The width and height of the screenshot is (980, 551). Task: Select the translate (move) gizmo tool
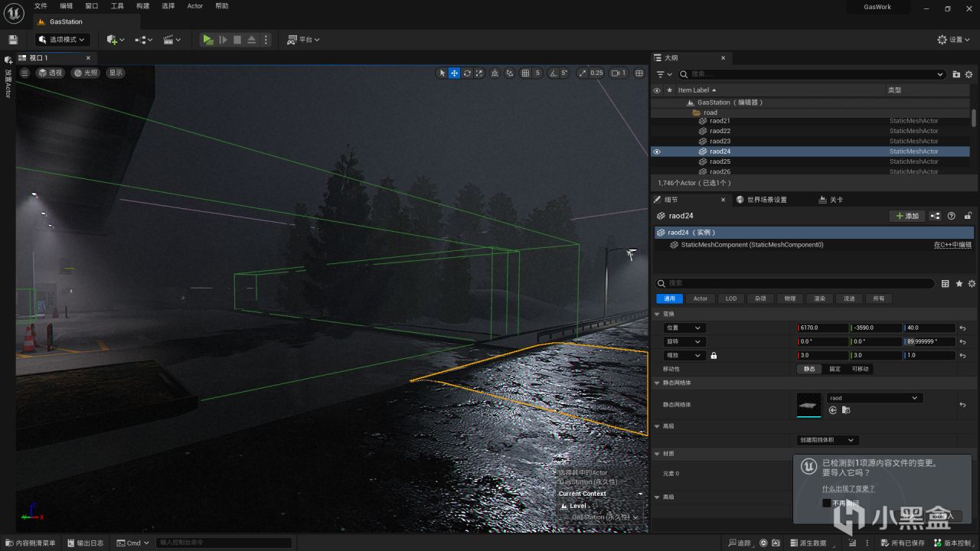tap(454, 73)
